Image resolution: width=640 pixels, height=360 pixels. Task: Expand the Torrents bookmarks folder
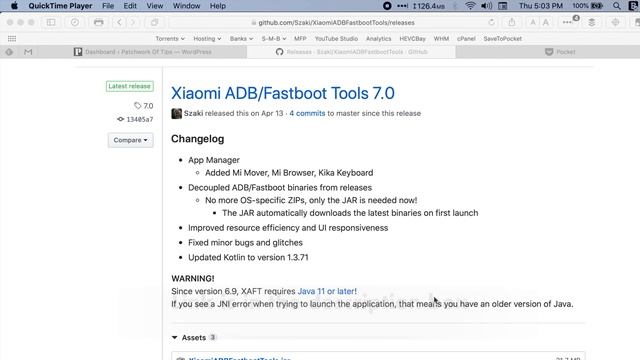click(x=170, y=39)
